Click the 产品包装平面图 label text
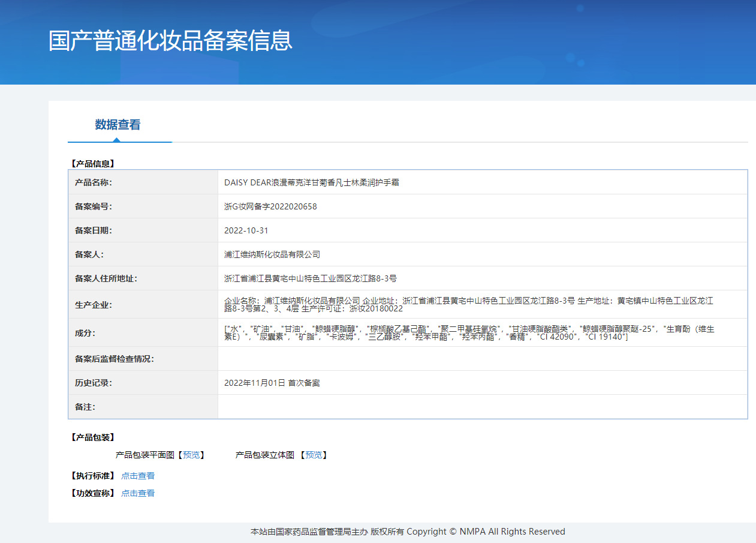 145,455
